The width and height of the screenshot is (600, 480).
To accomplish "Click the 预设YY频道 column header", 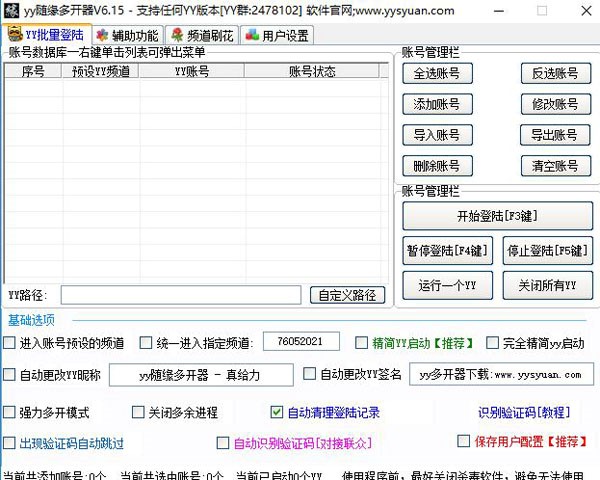I will click(101, 72).
